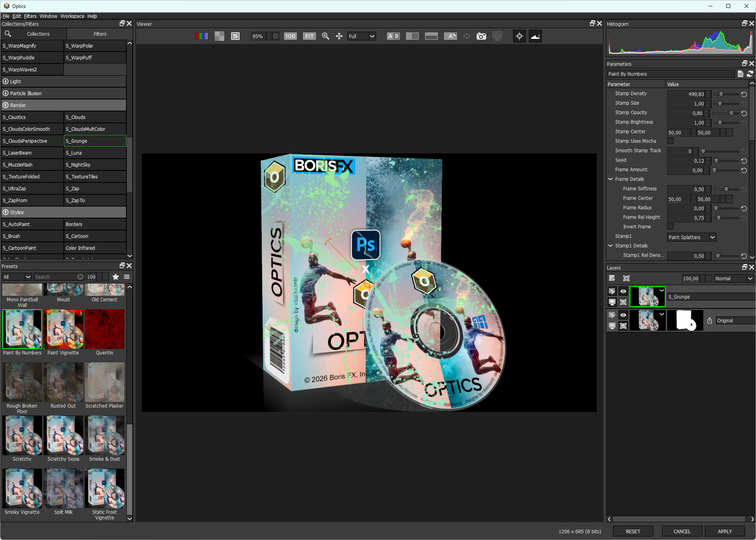
Task: Switch to the Filters tab in the panel
Action: tap(100, 34)
